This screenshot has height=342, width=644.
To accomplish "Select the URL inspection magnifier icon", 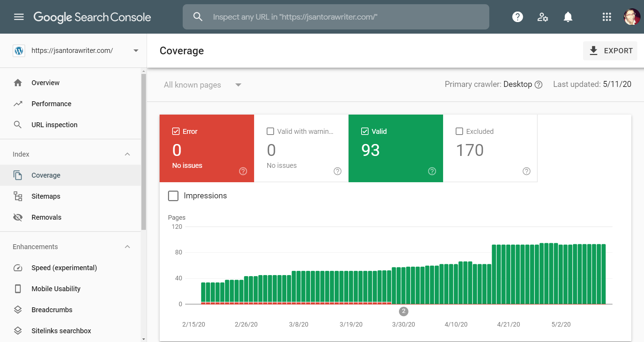I will (17, 124).
